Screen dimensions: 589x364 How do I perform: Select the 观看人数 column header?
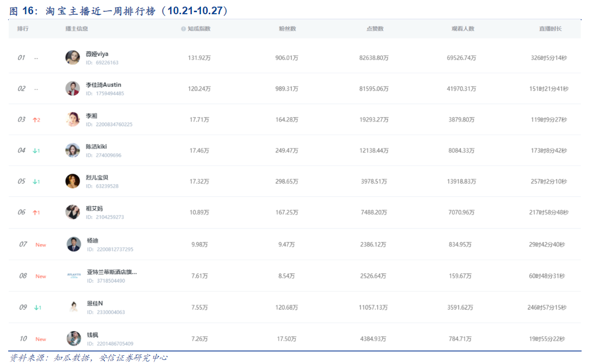463,29
